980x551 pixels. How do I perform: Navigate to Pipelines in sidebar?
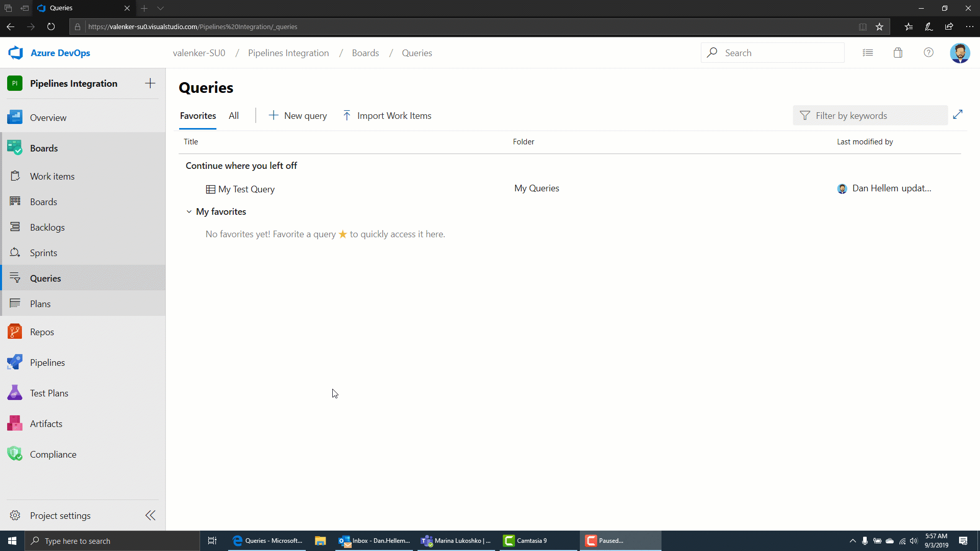click(x=47, y=362)
